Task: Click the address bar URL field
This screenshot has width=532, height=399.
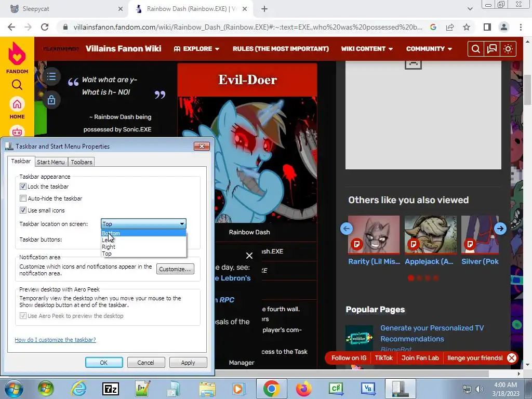Action: [x=248, y=27]
